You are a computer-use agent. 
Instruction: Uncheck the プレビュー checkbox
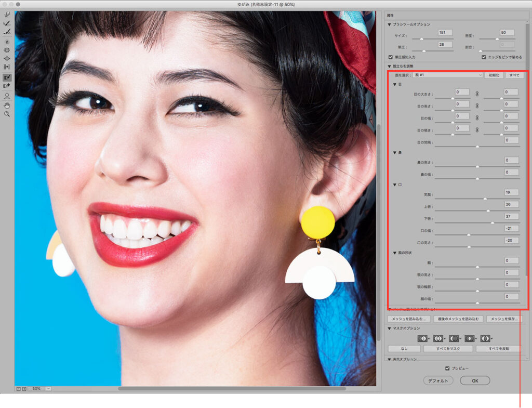click(447, 368)
